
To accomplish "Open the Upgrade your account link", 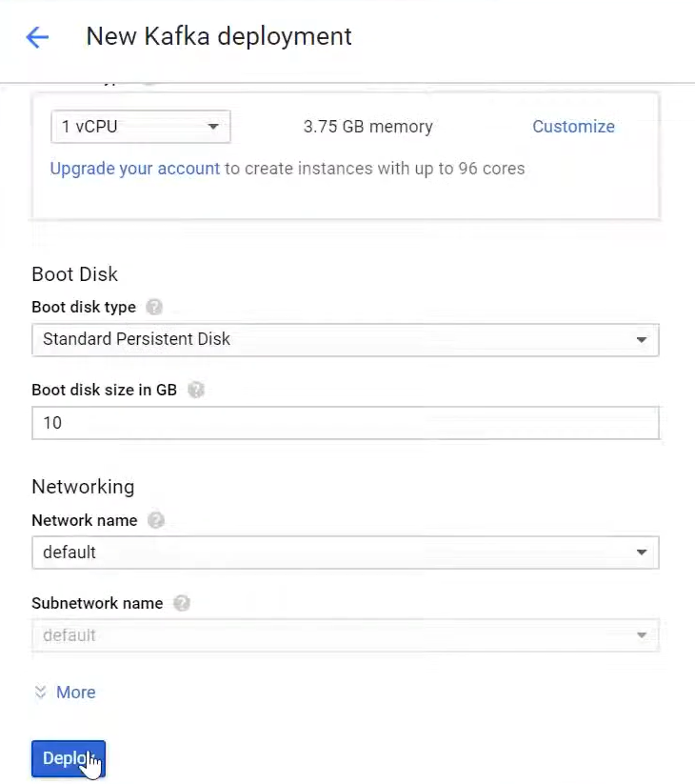I will coord(135,169).
